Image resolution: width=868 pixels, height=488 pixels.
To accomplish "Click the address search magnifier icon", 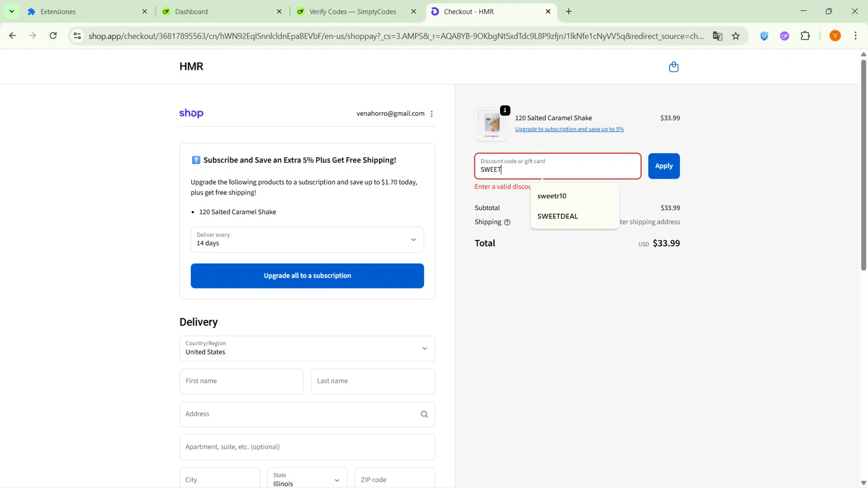I will [424, 414].
